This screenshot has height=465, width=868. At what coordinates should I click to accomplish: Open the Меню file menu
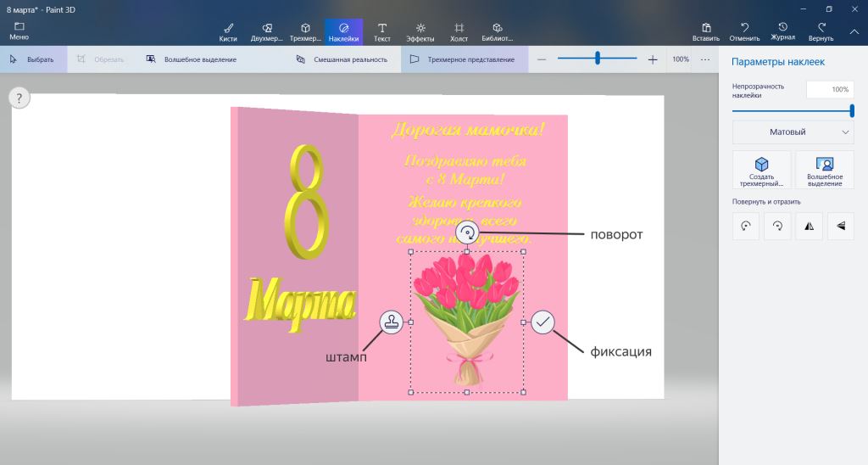pos(19,31)
